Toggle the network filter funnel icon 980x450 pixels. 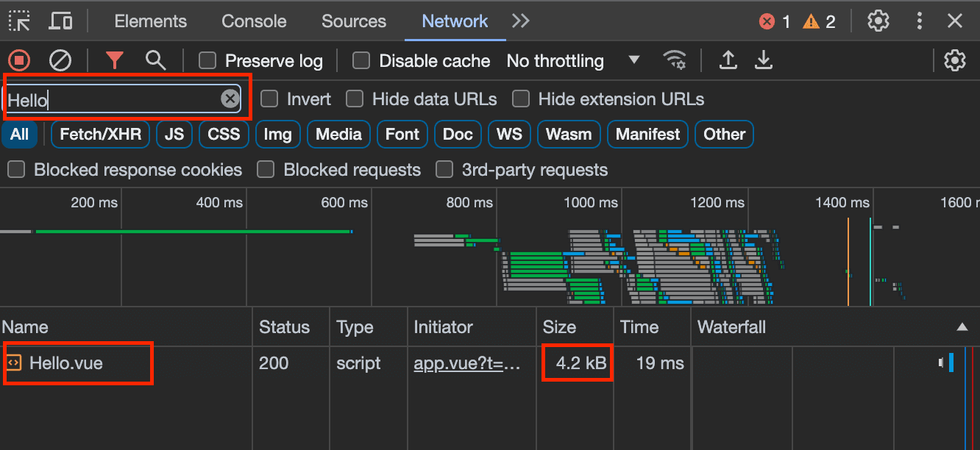point(115,60)
